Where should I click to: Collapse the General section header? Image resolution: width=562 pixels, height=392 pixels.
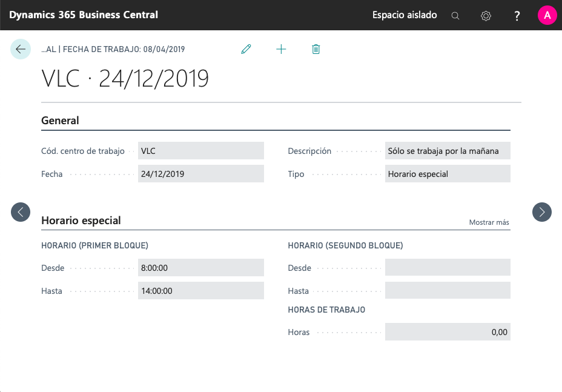click(x=60, y=121)
